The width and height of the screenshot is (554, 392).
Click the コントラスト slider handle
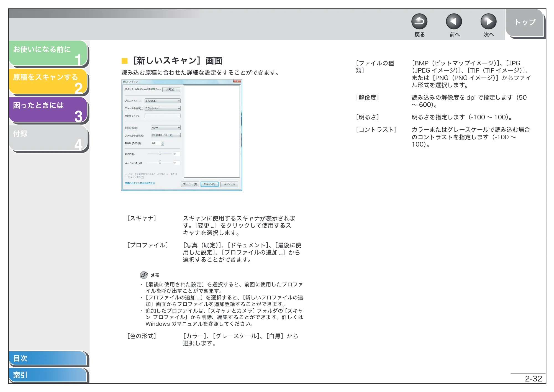pyautogui.click(x=160, y=162)
